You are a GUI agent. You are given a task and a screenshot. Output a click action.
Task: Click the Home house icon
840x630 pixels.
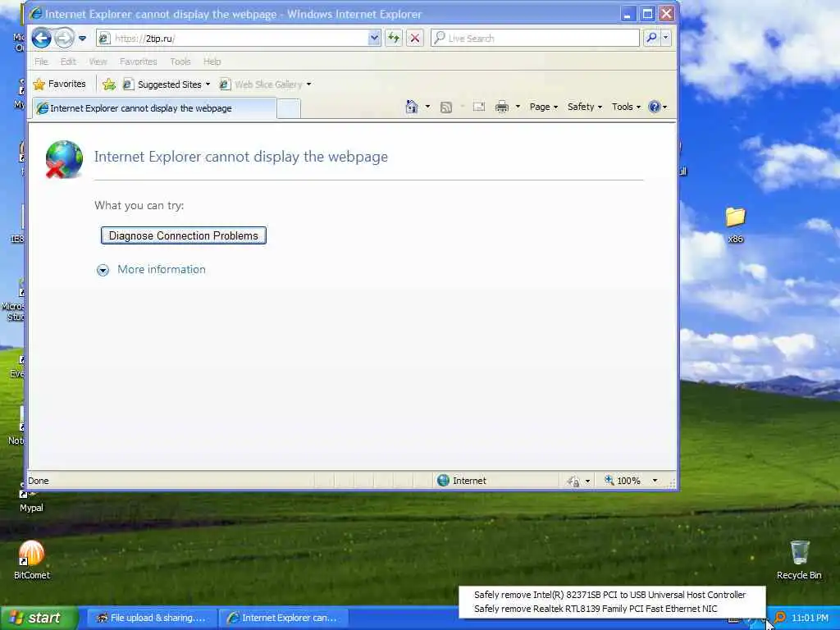(x=412, y=107)
